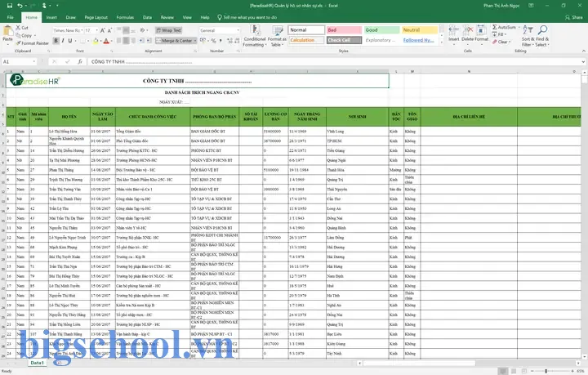Collapse the ribbon with the chevron
The height and width of the screenshot is (375, 588).
click(x=583, y=51)
